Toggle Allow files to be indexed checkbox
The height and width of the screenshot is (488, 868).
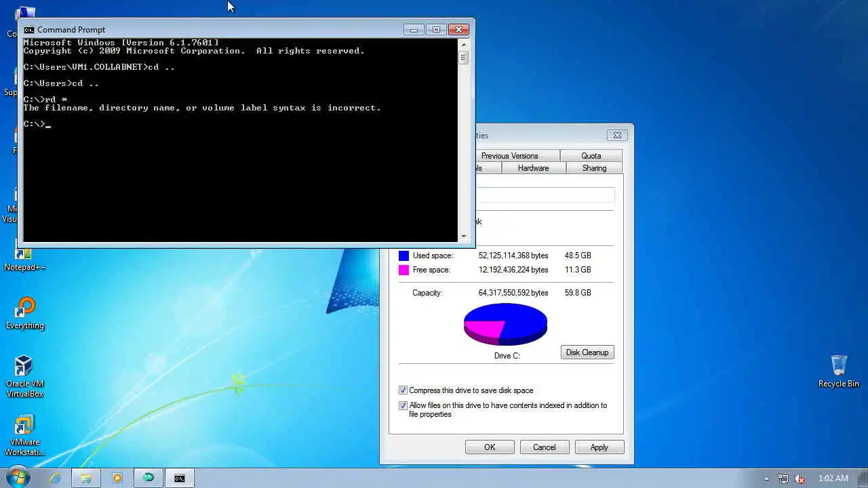403,405
